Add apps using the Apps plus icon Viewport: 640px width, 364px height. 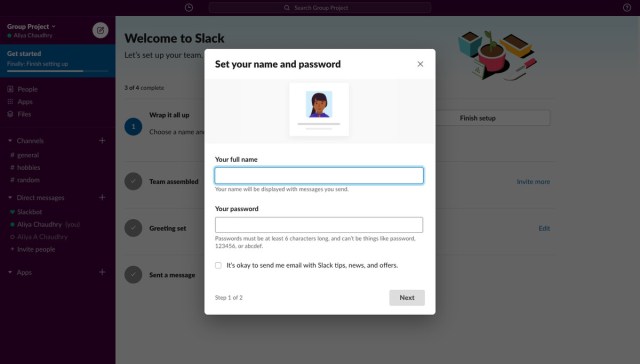click(102, 272)
